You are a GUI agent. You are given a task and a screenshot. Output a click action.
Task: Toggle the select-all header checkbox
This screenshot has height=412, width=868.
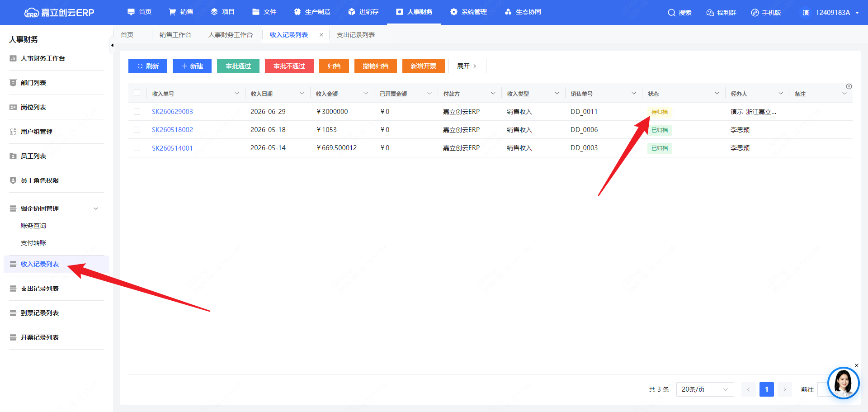pos(137,93)
